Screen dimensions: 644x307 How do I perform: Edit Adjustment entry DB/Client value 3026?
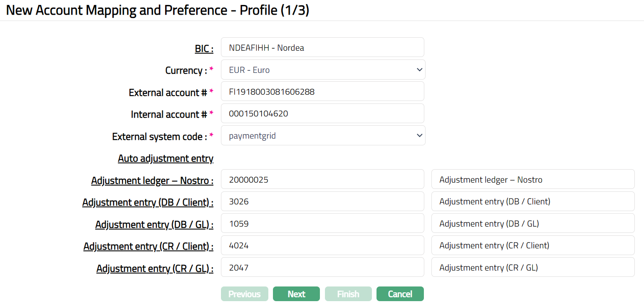pyautogui.click(x=322, y=201)
